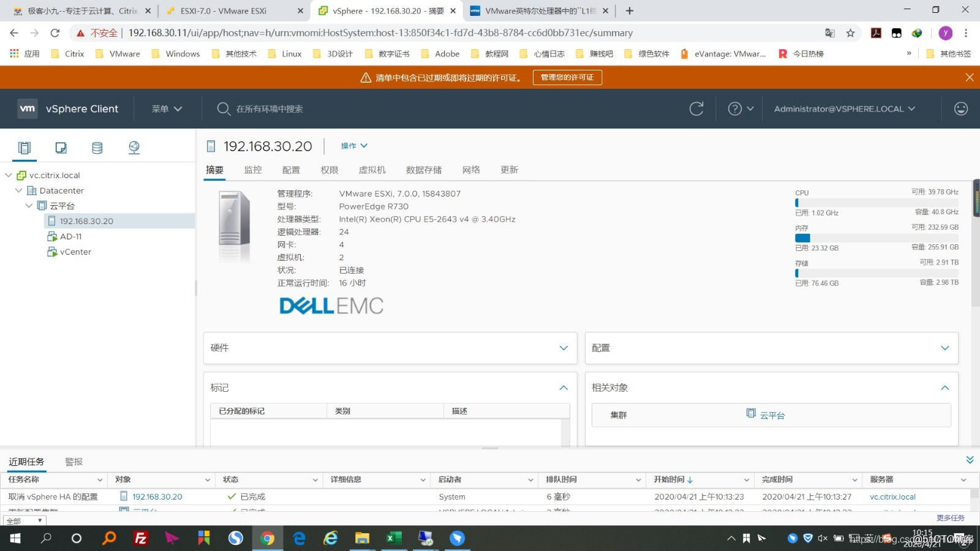This screenshot has height=551, width=980.
Task: Select AD-11 virtual machine in tree
Action: tap(71, 236)
